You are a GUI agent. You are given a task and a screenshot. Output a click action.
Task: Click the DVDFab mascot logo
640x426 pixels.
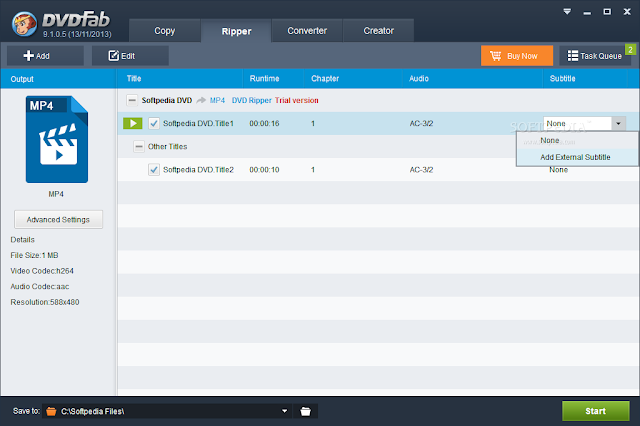click(24, 23)
